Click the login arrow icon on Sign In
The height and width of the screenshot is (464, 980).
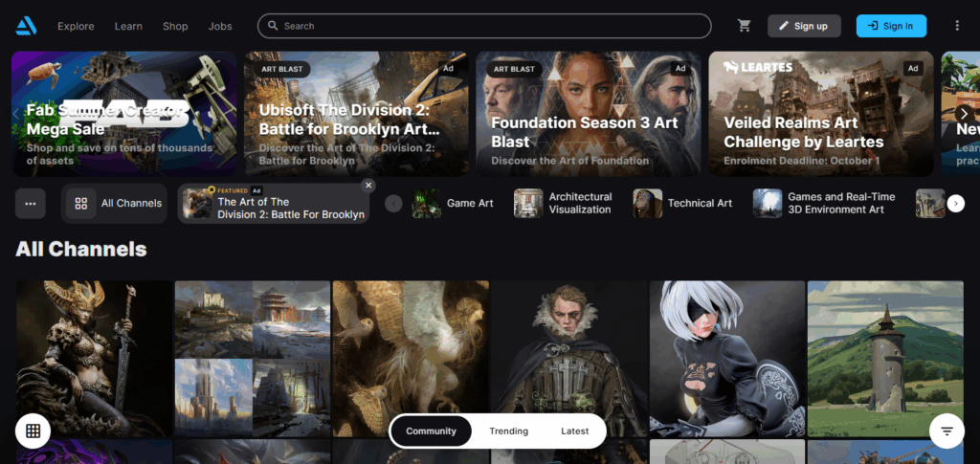pos(873,26)
